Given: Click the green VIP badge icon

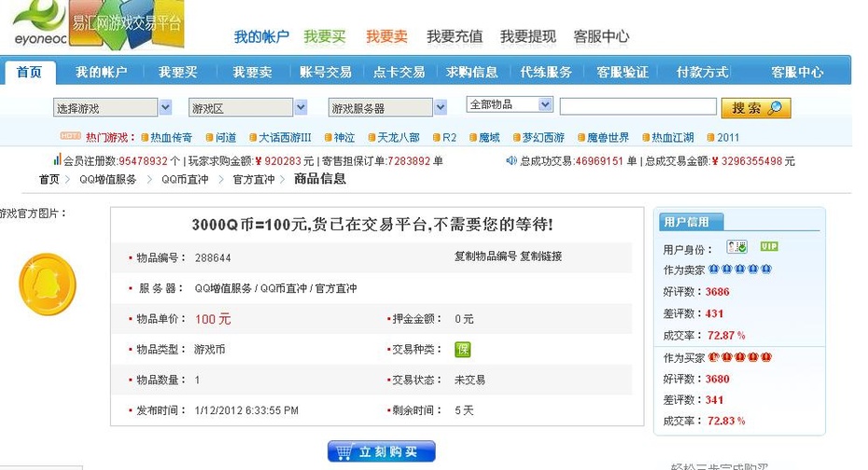Looking at the screenshot, I should coord(769,247).
